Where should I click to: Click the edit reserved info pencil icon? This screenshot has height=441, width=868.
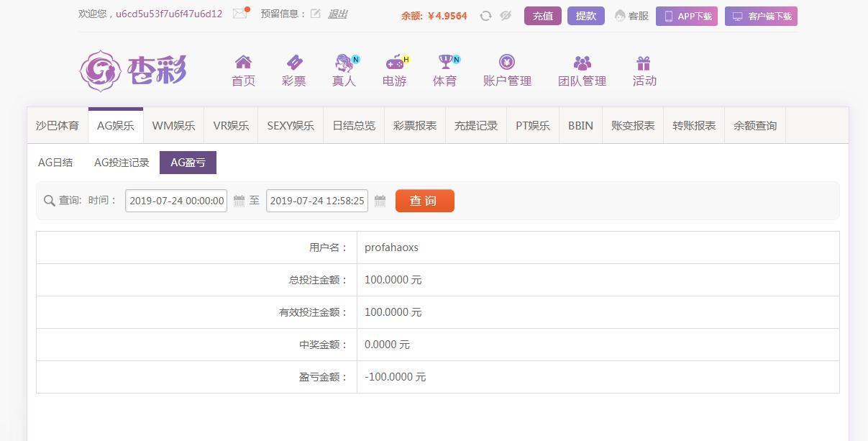pos(315,14)
